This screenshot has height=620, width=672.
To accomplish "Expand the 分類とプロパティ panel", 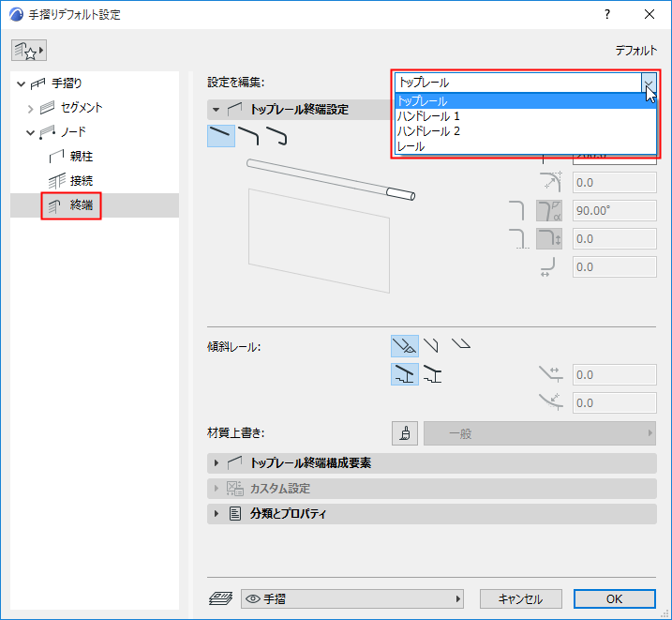I will (216, 514).
